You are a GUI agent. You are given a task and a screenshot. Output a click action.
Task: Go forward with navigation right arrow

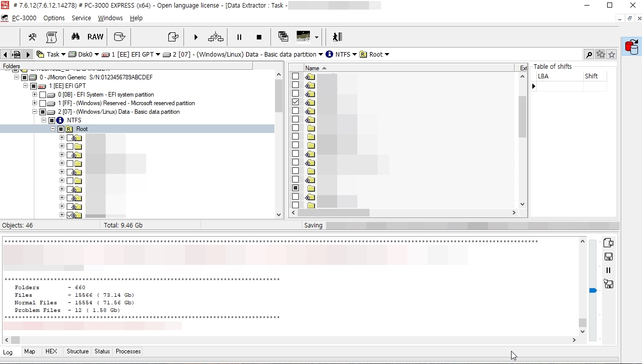[28, 55]
